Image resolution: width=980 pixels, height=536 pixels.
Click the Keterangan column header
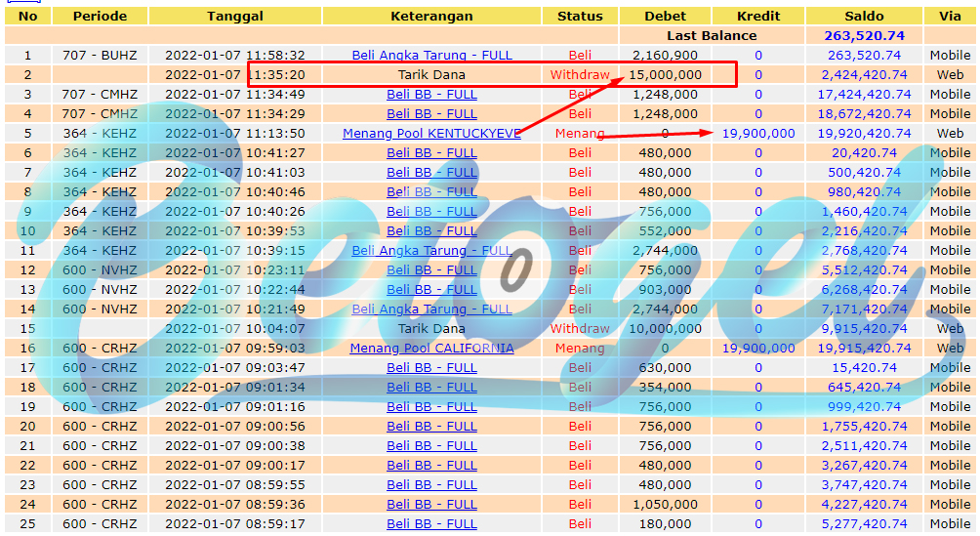click(431, 17)
